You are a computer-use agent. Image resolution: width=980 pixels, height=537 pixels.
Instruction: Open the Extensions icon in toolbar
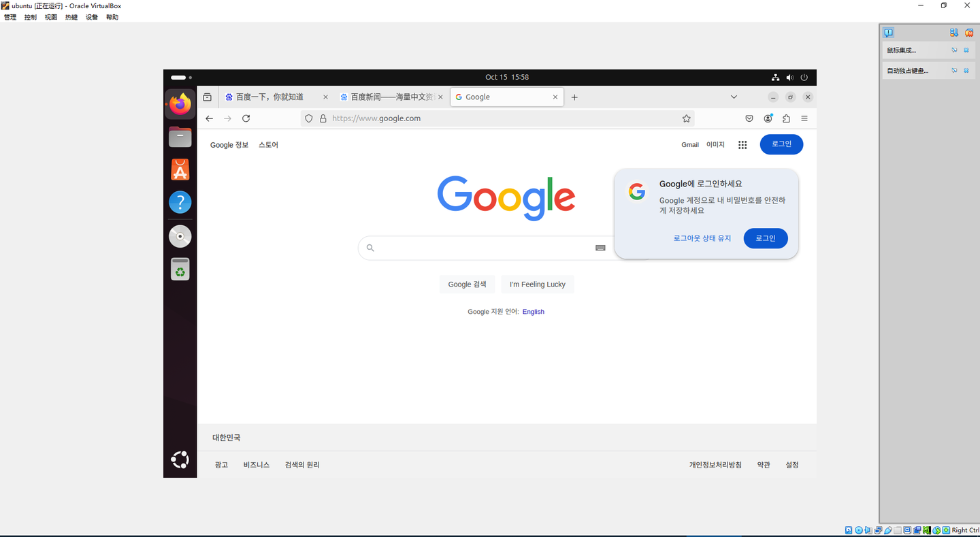[786, 118]
